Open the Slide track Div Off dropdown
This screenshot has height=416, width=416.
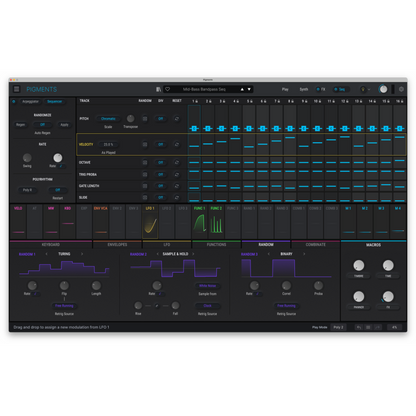click(x=161, y=197)
